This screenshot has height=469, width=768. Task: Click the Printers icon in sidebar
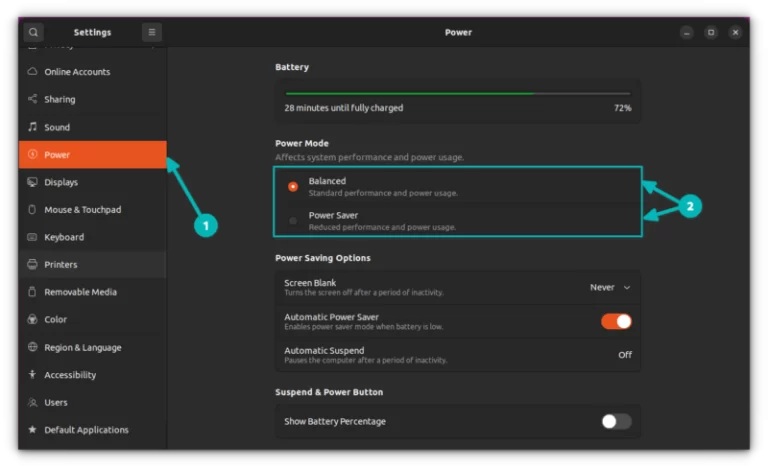(32, 264)
